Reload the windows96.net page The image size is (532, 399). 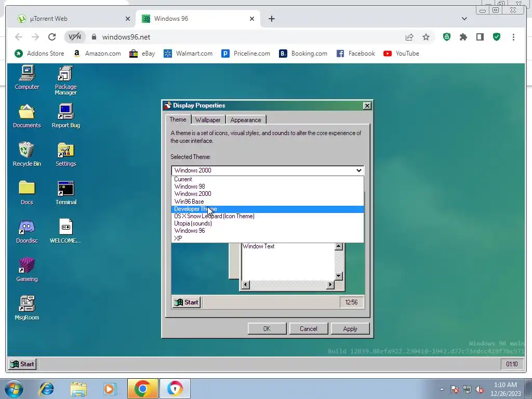tap(51, 37)
